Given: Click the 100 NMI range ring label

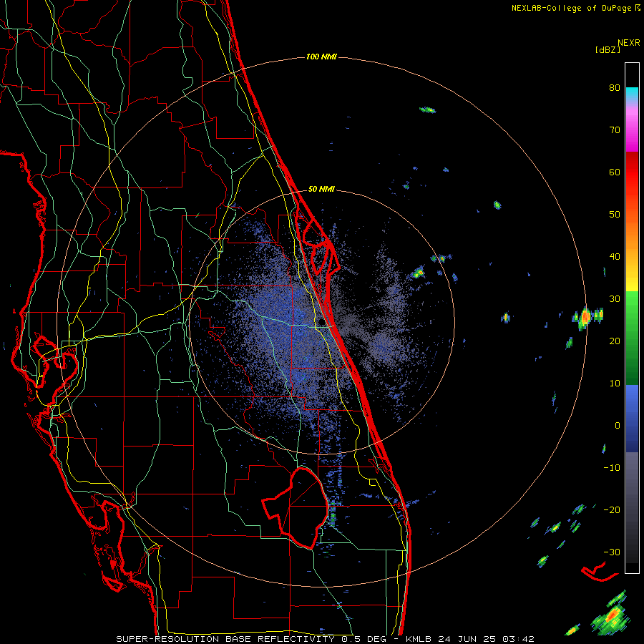Looking at the screenshot, I should coord(321,57).
